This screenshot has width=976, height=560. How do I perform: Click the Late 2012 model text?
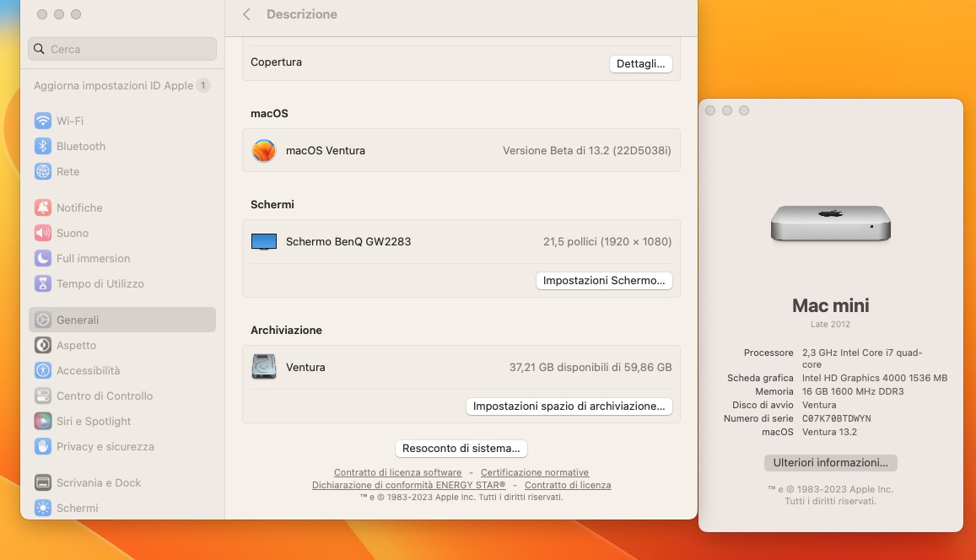[830, 324]
